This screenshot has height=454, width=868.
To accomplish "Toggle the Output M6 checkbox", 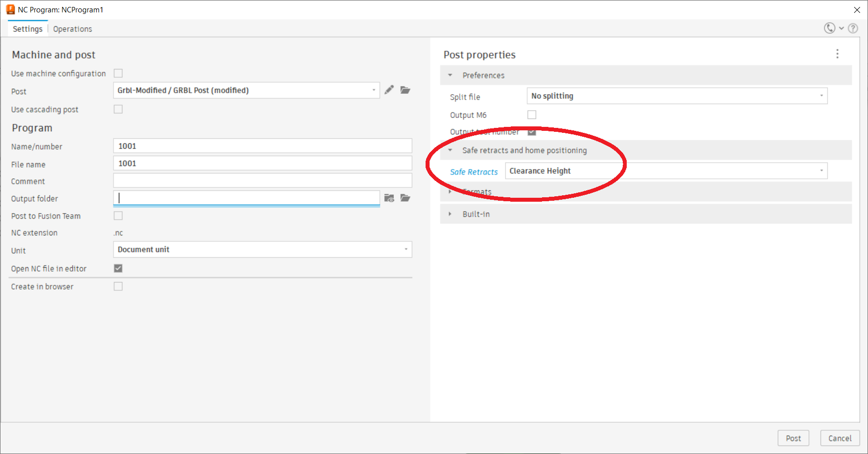I will click(532, 114).
